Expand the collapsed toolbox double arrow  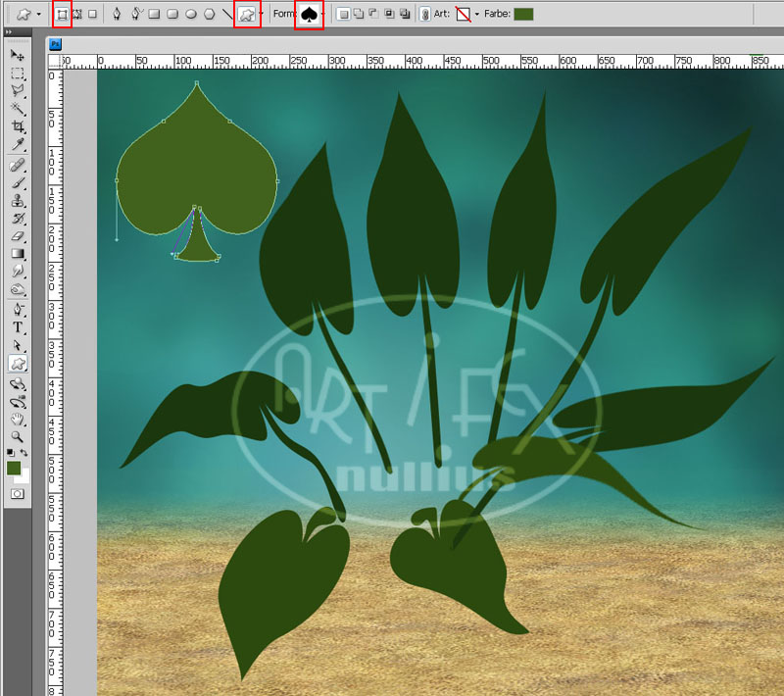point(8,32)
